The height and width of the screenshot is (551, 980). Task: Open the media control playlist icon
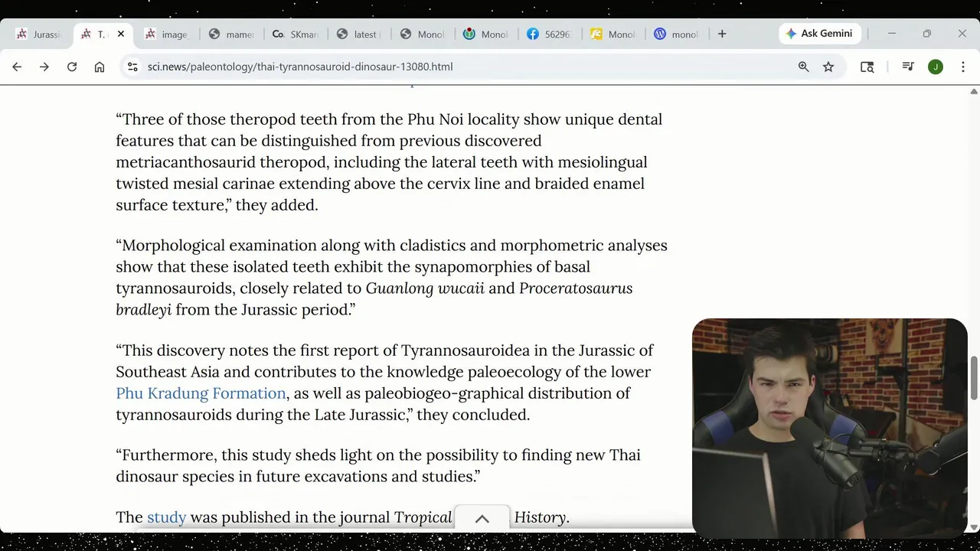[908, 67]
